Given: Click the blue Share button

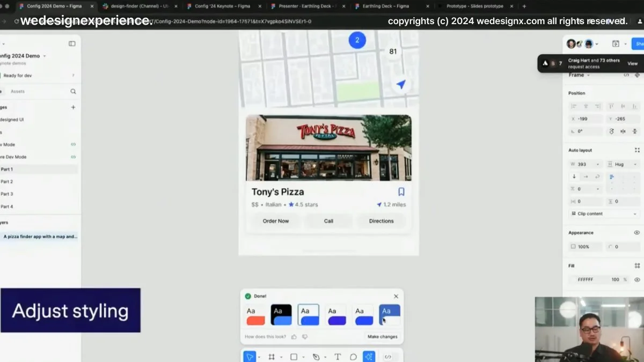Looking at the screenshot, I should tap(638, 44).
